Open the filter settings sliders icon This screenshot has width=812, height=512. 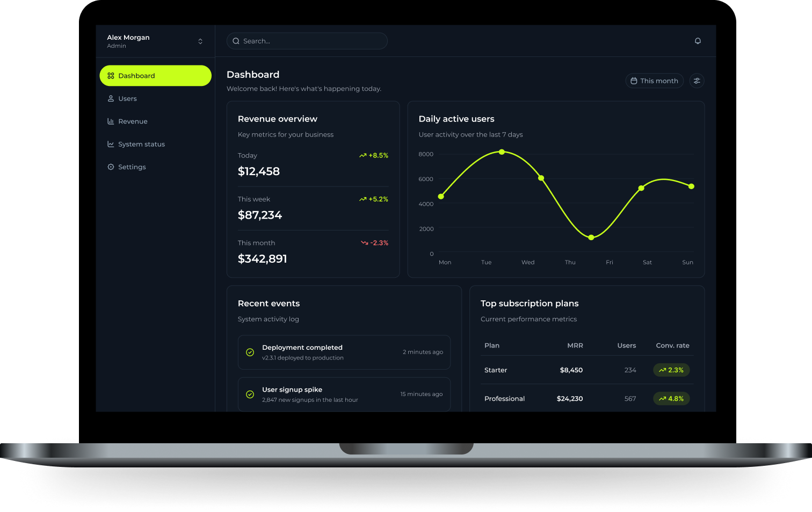(697, 81)
